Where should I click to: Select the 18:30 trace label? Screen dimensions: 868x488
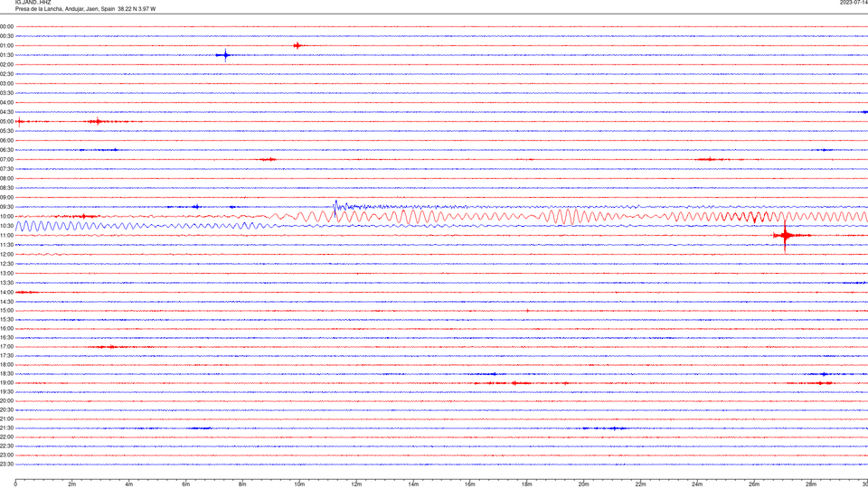[x=6, y=373]
